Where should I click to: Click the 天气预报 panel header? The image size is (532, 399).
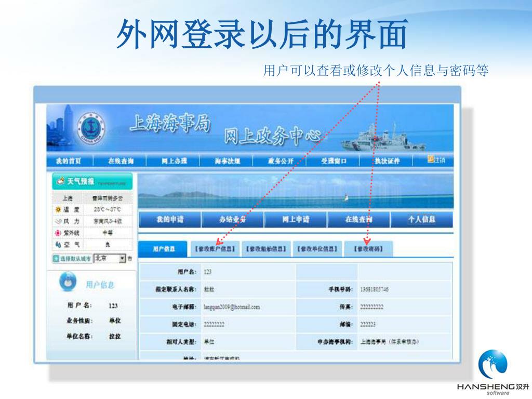pos(92,181)
